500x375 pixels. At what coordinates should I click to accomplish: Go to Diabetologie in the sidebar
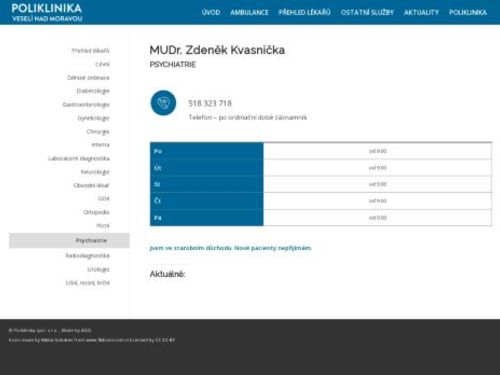click(93, 91)
